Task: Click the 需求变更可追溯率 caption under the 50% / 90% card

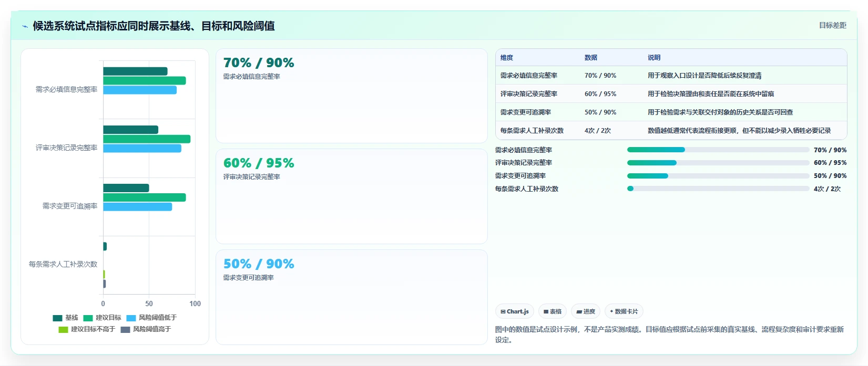Action: pyautogui.click(x=249, y=278)
